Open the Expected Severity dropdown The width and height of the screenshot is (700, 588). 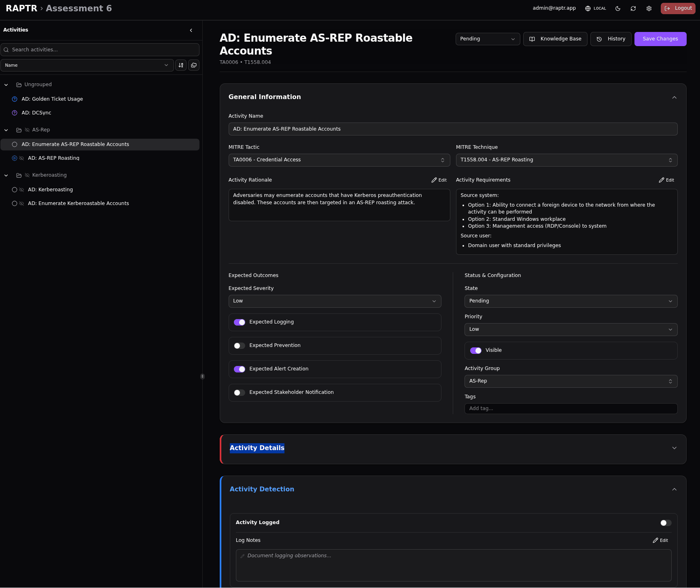pyautogui.click(x=335, y=301)
